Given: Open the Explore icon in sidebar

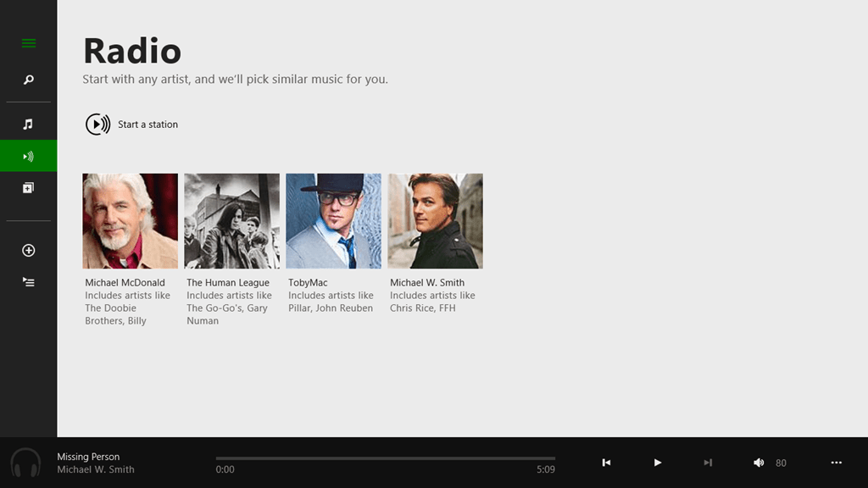Looking at the screenshot, I should [28, 188].
